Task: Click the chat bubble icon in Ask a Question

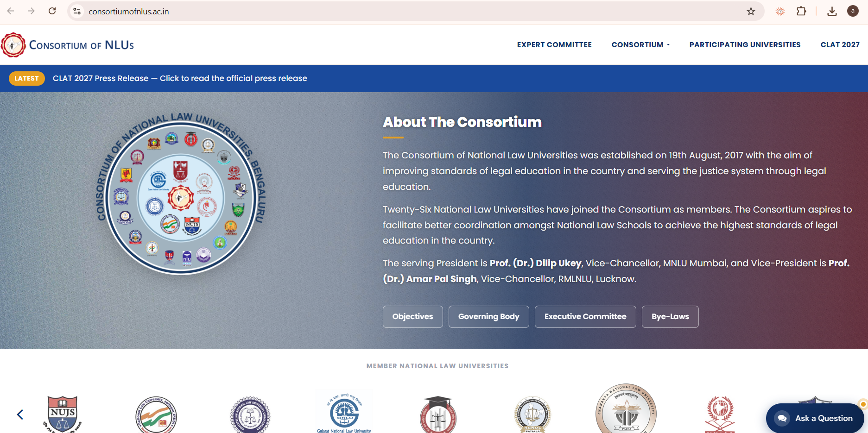Action: [782, 418]
